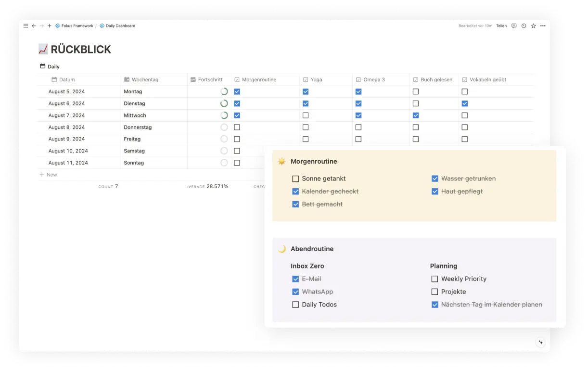Open the comments speech bubble icon
The image size is (588, 370).
pos(514,26)
